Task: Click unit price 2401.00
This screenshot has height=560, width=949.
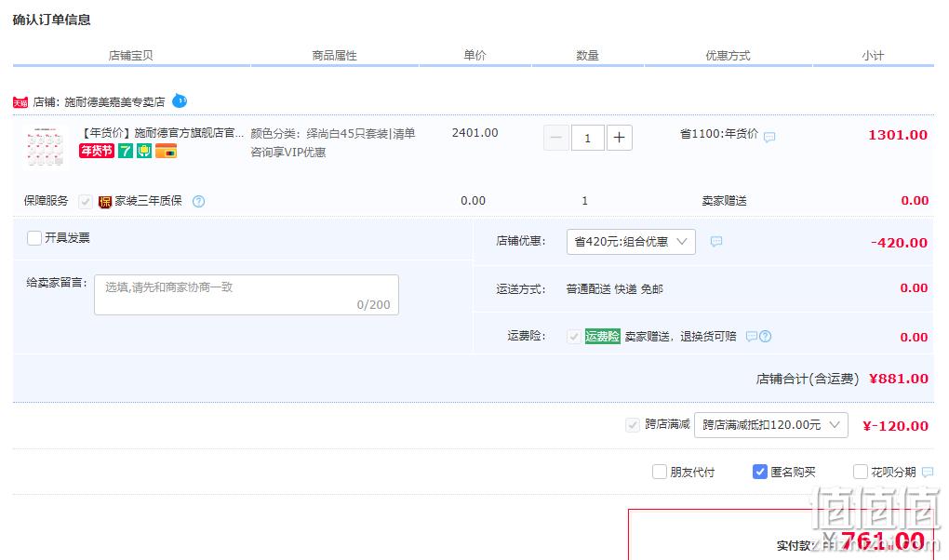Action: (x=475, y=133)
